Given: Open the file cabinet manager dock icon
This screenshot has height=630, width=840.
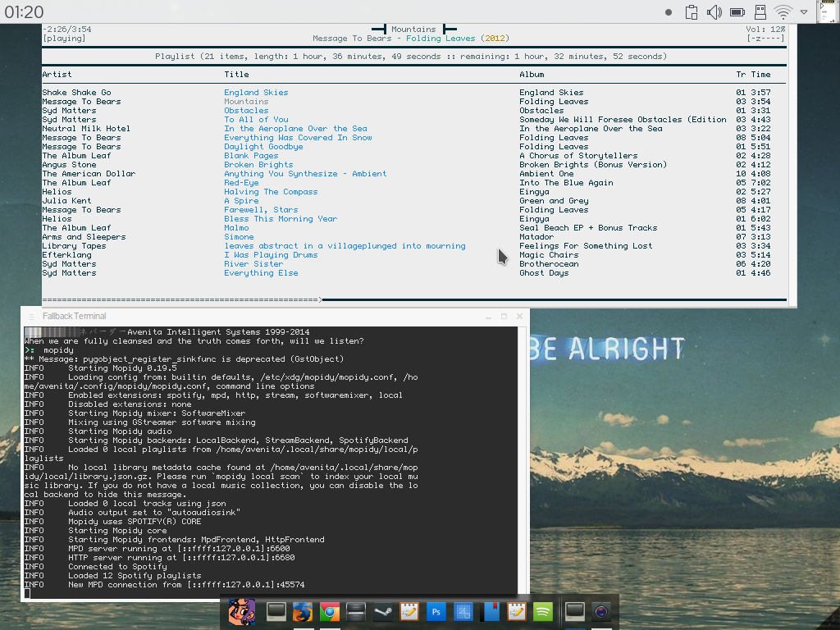Looking at the screenshot, I should pyautogui.click(x=356, y=612).
